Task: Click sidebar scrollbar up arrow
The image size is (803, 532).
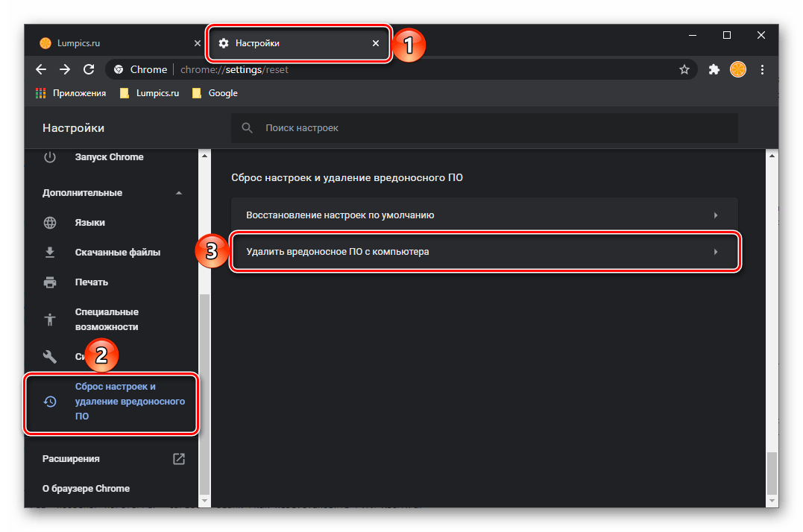Action: click(x=204, y=156)
